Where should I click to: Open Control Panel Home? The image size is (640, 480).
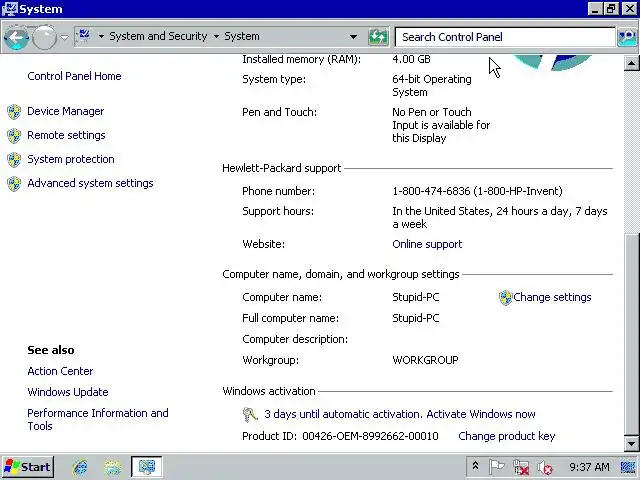pos(74,76)
